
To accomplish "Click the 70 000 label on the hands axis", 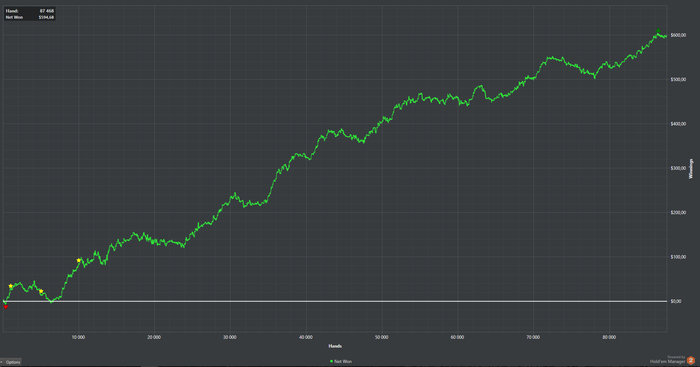I will [x=533, y=337].
